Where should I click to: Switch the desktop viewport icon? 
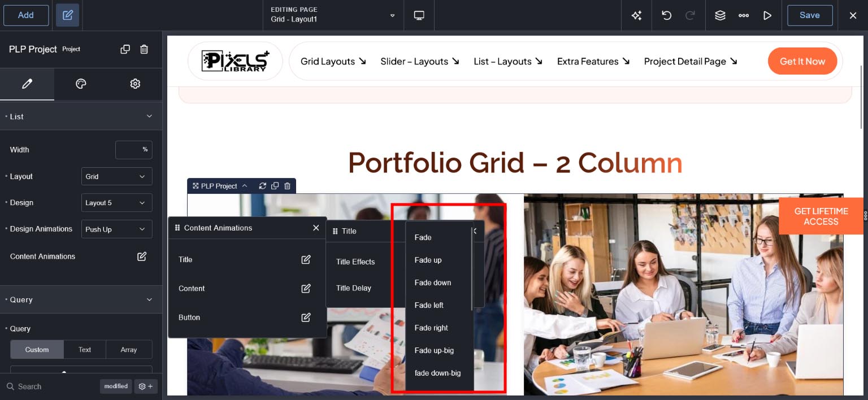coord(419,15)
